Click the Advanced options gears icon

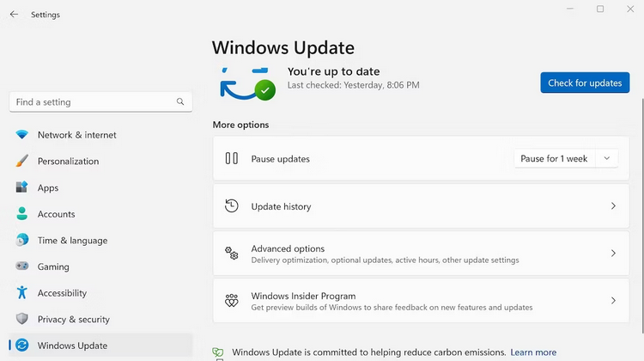tap(231, 253)
